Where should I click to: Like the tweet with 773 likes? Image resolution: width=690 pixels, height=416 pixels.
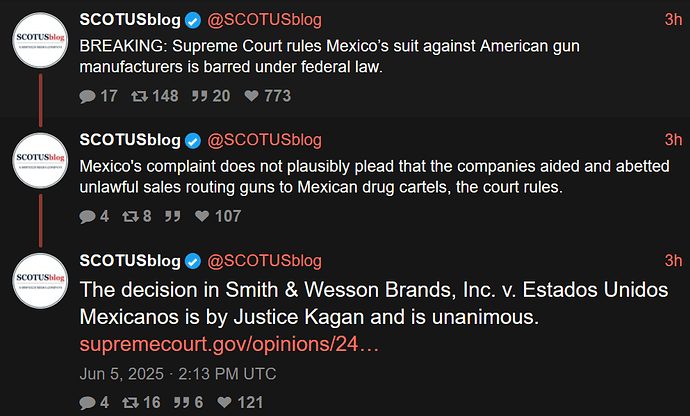click(x=252, y=96)
